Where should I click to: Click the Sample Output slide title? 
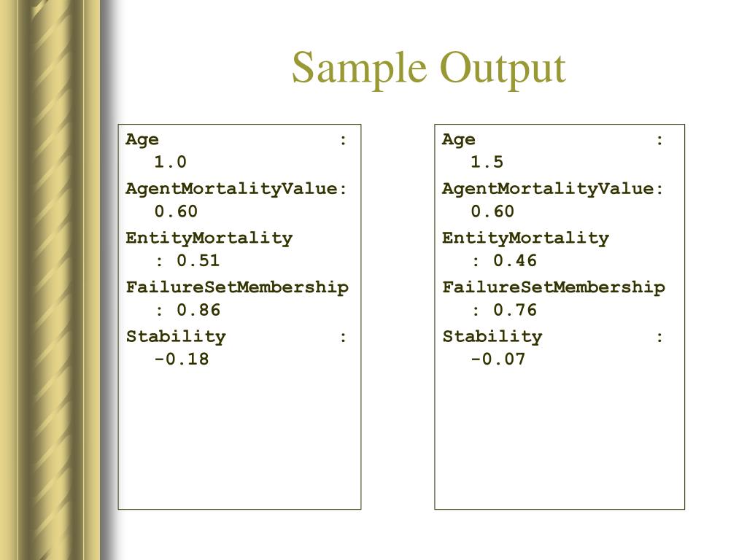coord(428,68)
